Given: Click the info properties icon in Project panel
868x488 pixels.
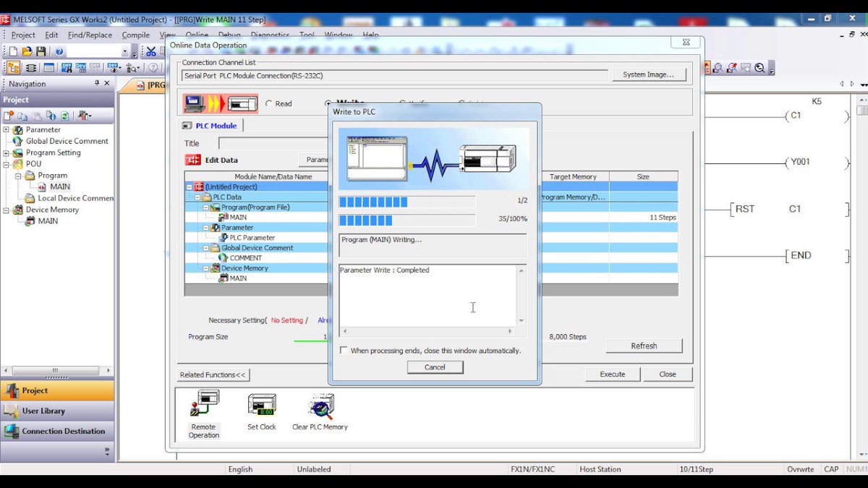Looking at the screenshot, I should [x=51, y=116].
